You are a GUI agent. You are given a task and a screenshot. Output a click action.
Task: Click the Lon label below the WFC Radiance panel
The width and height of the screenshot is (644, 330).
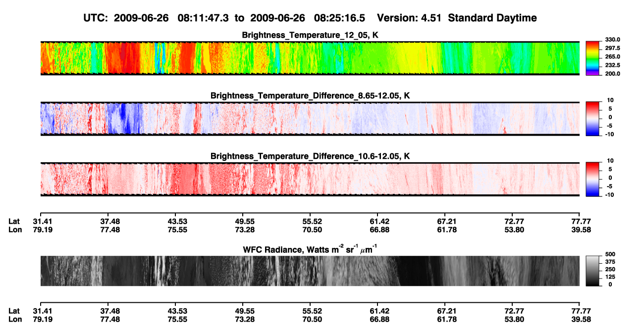pos(14,319)
